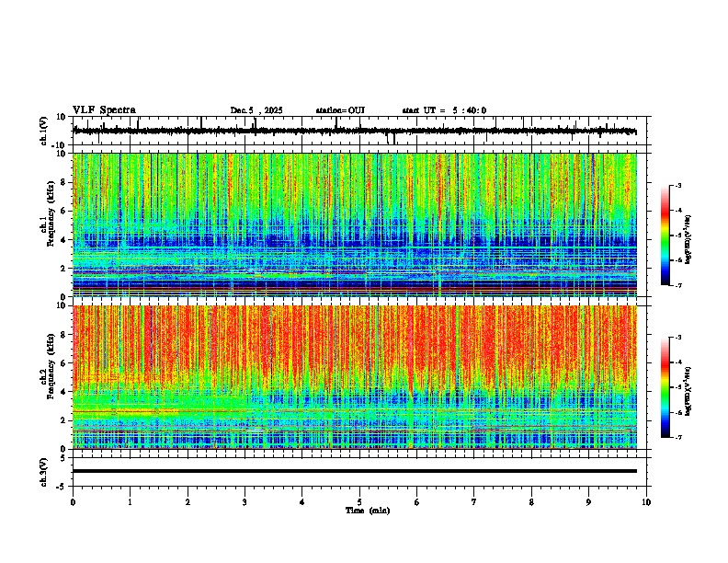Click the time axis tick "1"

pos(130,502)
